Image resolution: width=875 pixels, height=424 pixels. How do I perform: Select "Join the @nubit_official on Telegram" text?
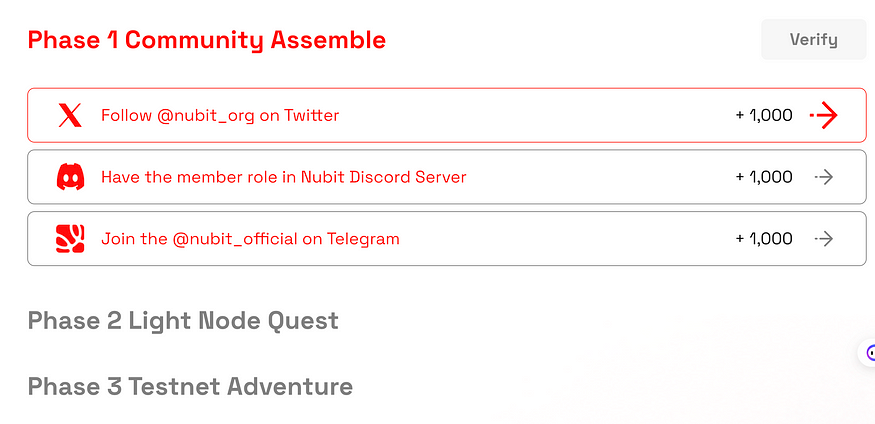click(250, 239)
